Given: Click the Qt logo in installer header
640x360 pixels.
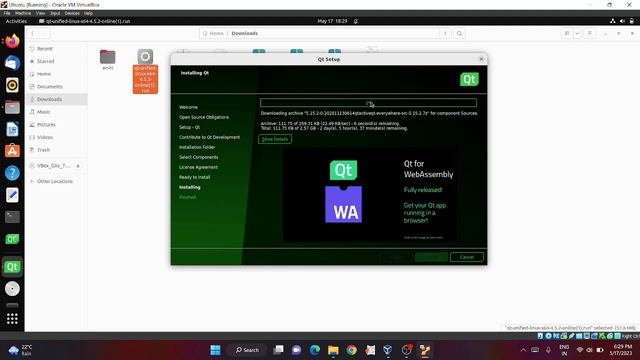Looking at the screenshot, I should click(x=469, y=79).
